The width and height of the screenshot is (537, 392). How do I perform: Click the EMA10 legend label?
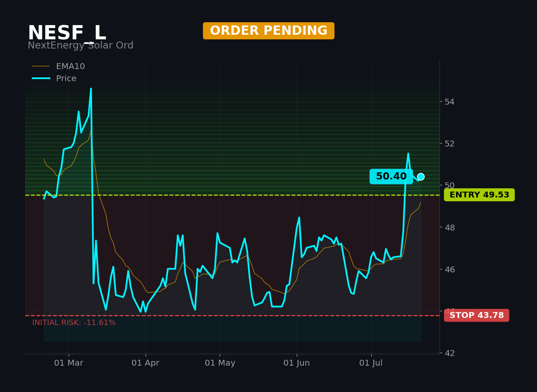tap(70, 67)
